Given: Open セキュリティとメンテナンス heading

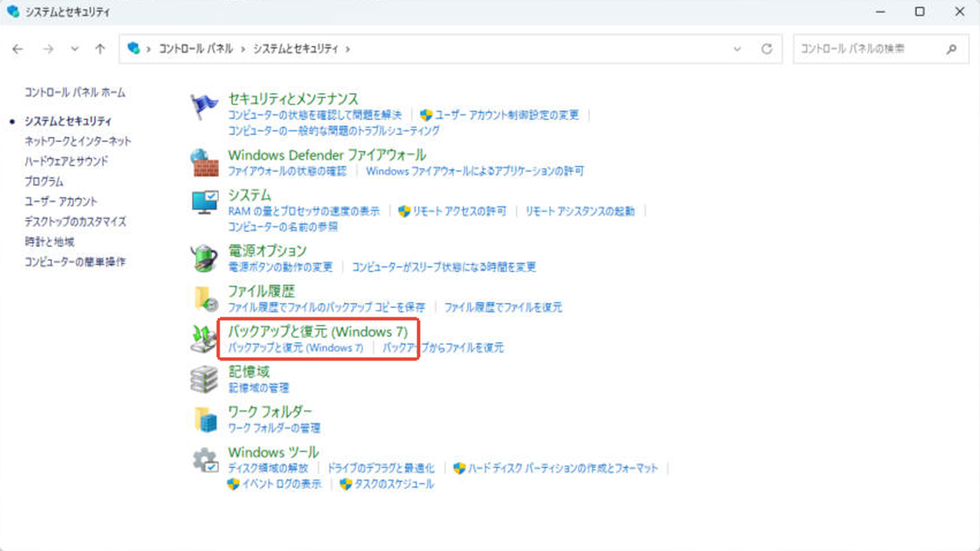Looking at the screenshot, I should [x=293, y=98].
